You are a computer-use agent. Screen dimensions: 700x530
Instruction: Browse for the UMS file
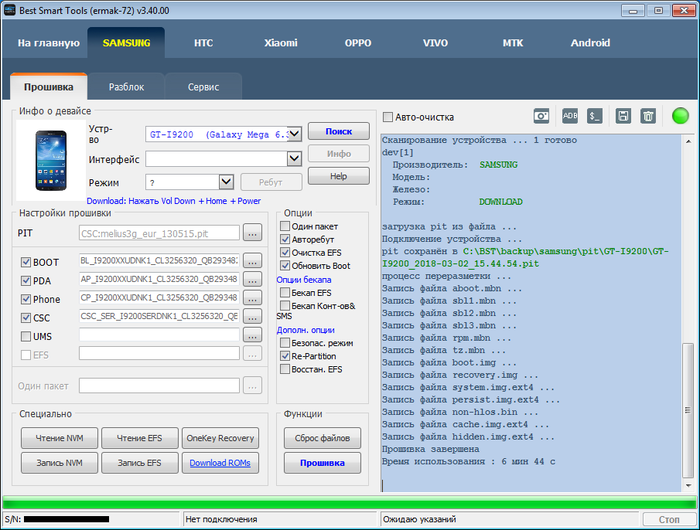pos(252,335)
